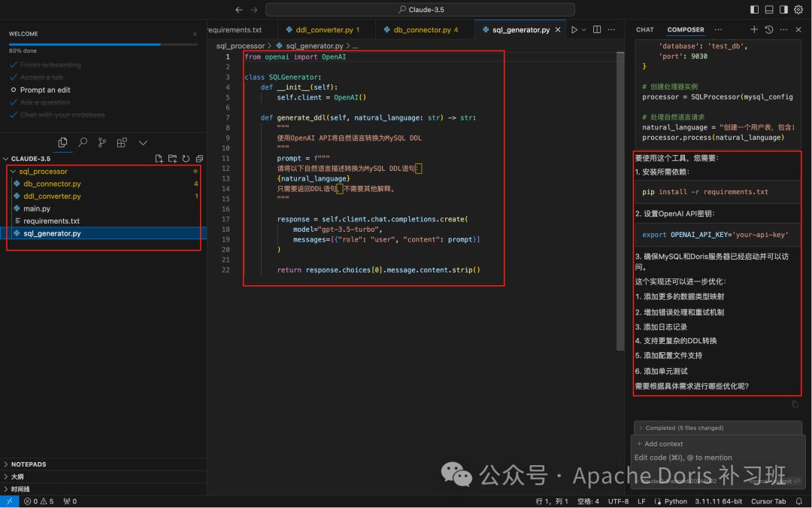Open the Search view icon in sidebar
The image size is (812, 508).
click(83, 142)
